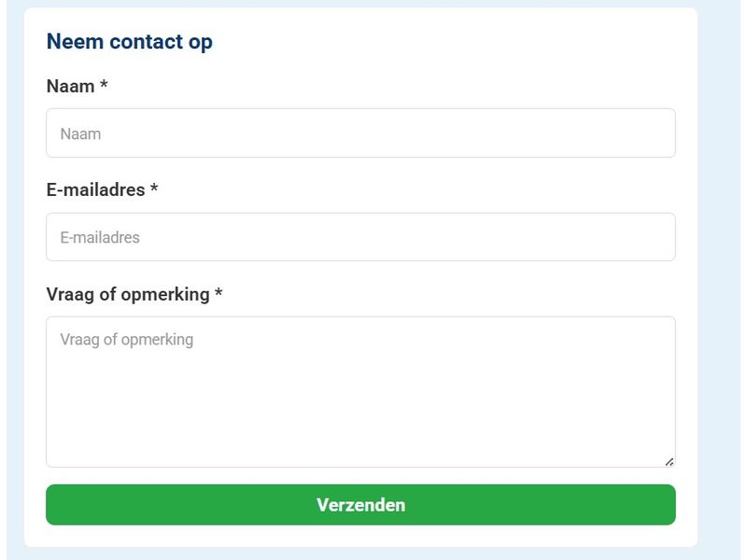
Task: Click the asterisk after Vraag of opmerking
Action: pyautogui.click(x=218, y=294)
